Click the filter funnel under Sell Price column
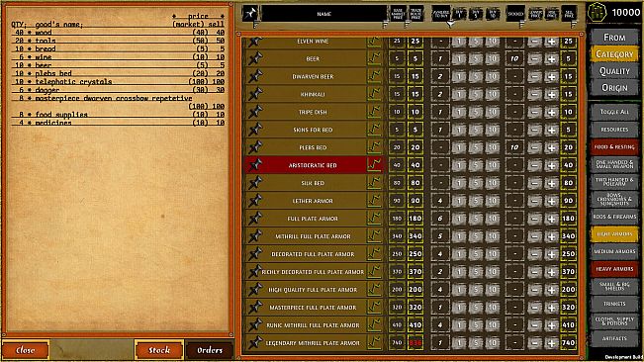 click(574, 25)
